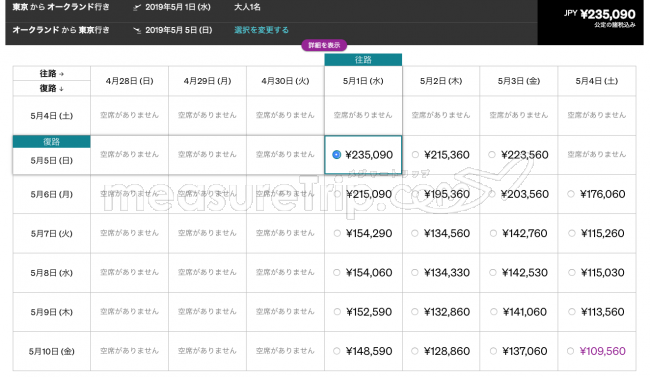
Task: Choose the ¥154,290 fare
Action: pyautogui.click(x=337, y=233)
